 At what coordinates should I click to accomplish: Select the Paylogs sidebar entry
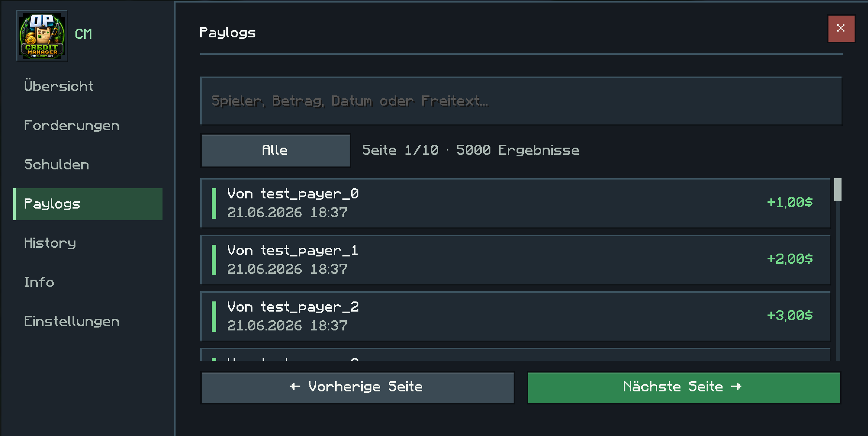coord(88,204)
